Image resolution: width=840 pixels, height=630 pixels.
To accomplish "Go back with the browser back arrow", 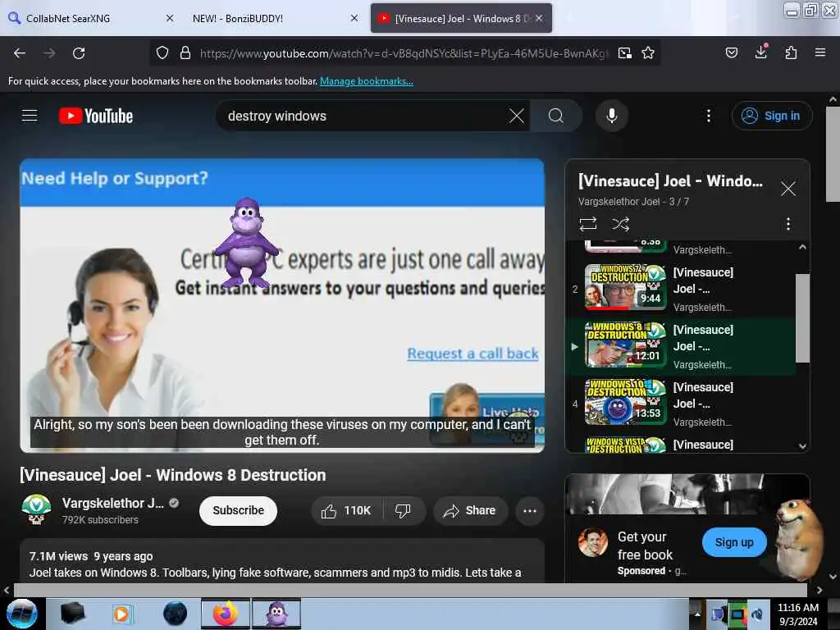I will tap(20, 53).
